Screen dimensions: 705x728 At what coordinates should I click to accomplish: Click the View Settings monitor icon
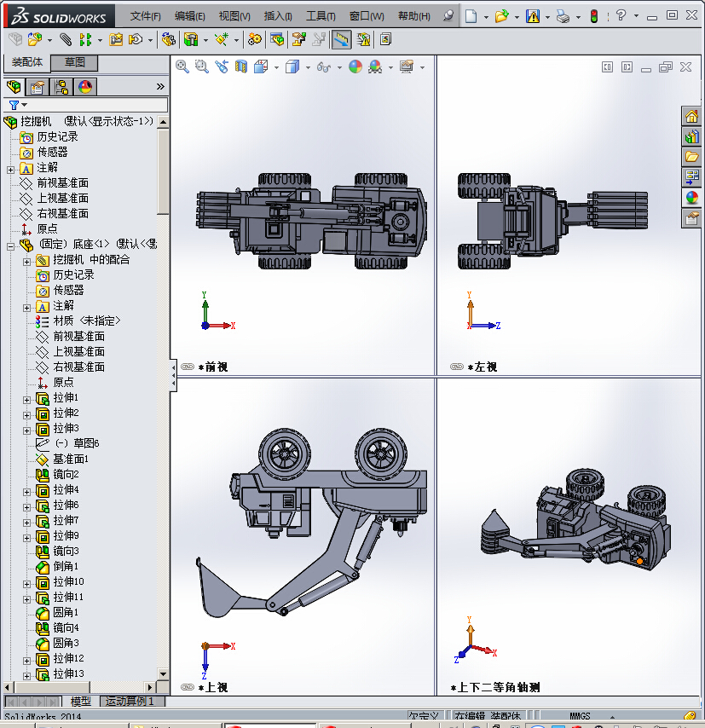[x=407, y=66]
